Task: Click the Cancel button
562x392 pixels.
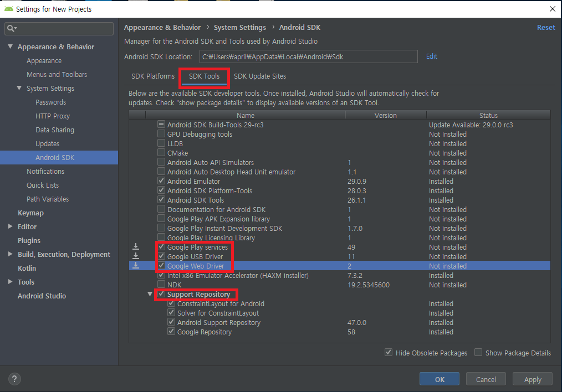Action: 486,379
